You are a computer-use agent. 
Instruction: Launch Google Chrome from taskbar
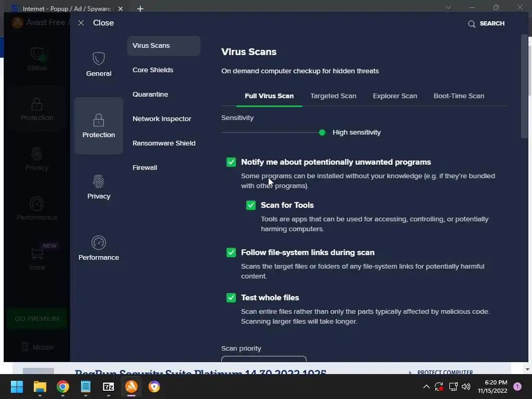[x=63, y=387]
